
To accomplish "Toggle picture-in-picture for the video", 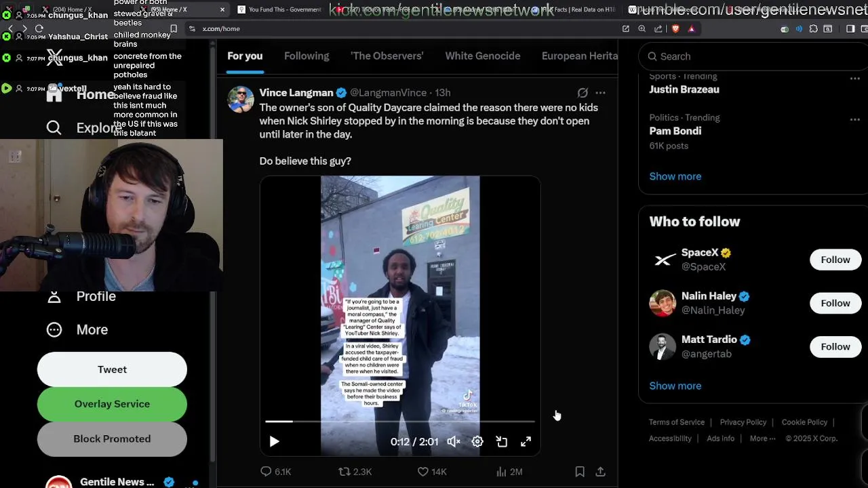I will coord(502,441).
